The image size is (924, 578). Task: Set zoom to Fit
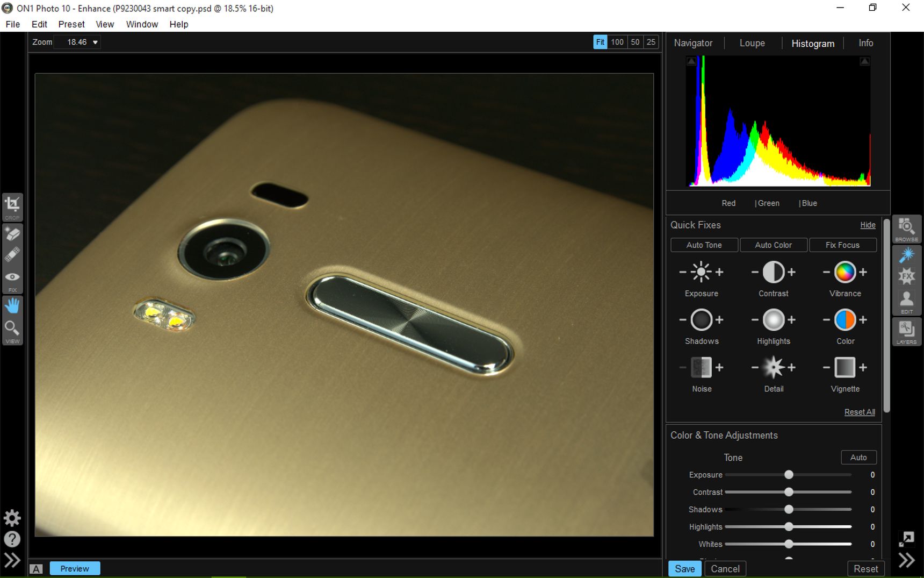click(x=600, y=42)
